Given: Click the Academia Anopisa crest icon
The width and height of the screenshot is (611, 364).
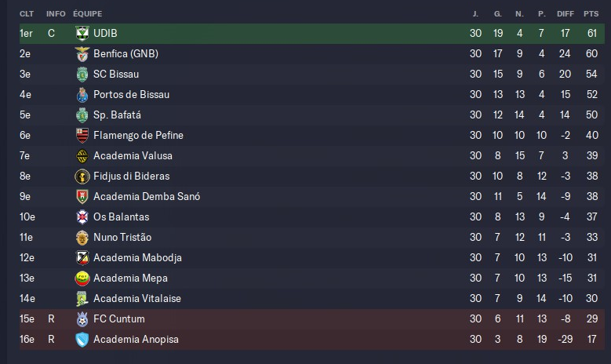Looking at the screenshot, I should click(x=82, y=339).
